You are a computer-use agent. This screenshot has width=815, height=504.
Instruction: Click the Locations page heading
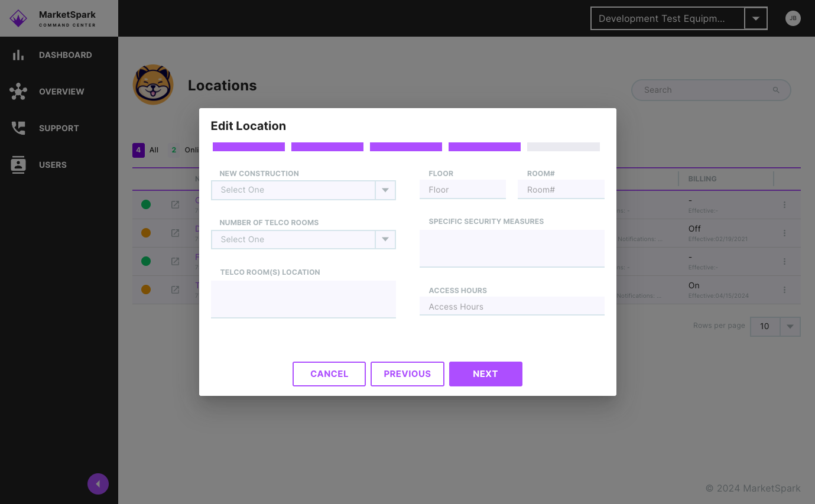(x=222, y=86)
